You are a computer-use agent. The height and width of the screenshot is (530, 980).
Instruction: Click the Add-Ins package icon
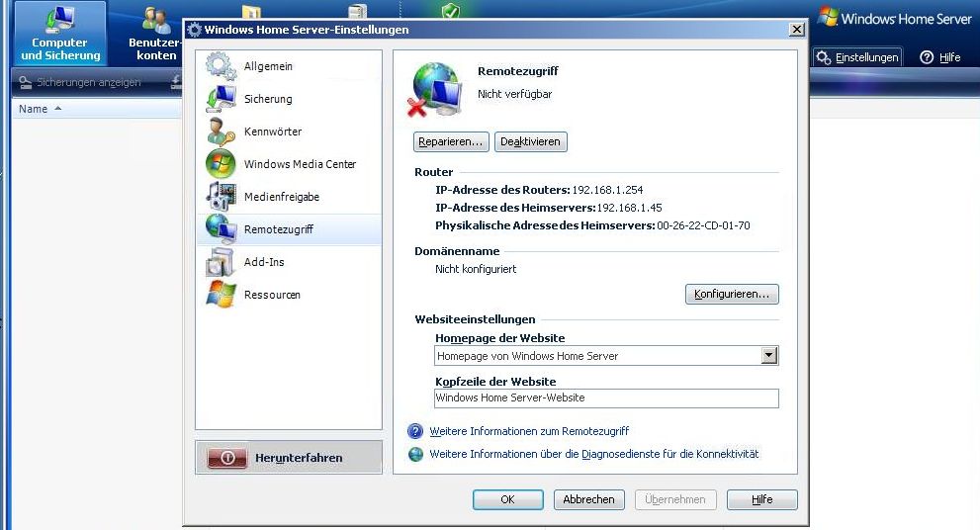(x=221, y=262)
